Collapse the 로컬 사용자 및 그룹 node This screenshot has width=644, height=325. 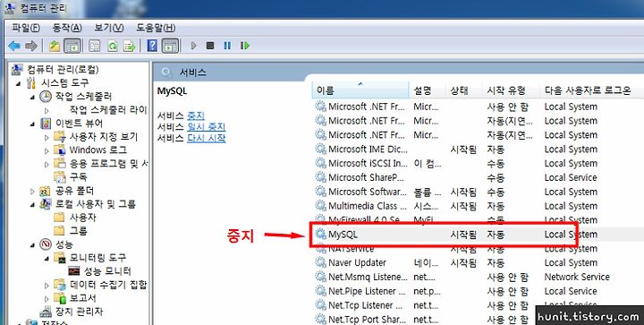32,205
